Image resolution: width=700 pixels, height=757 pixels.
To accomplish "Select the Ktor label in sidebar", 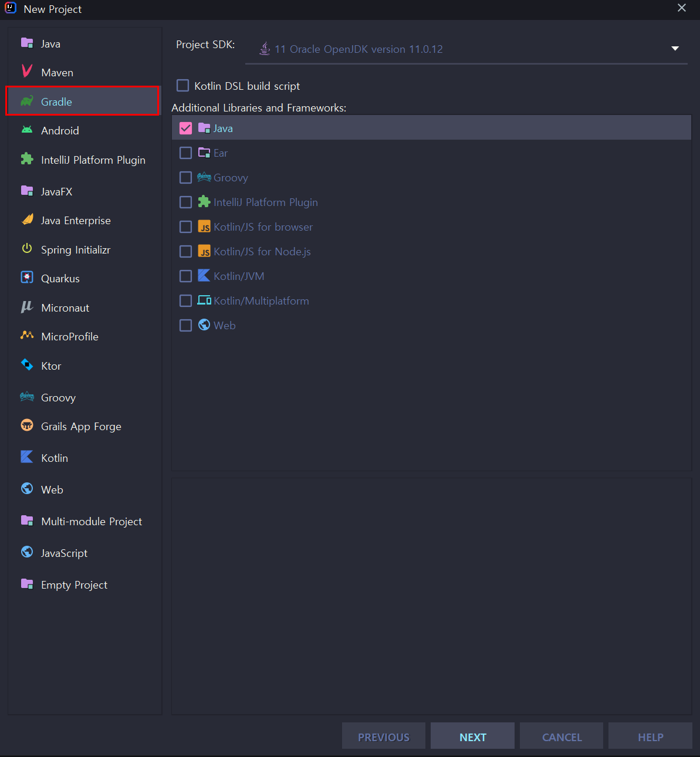I will point(51,366).
